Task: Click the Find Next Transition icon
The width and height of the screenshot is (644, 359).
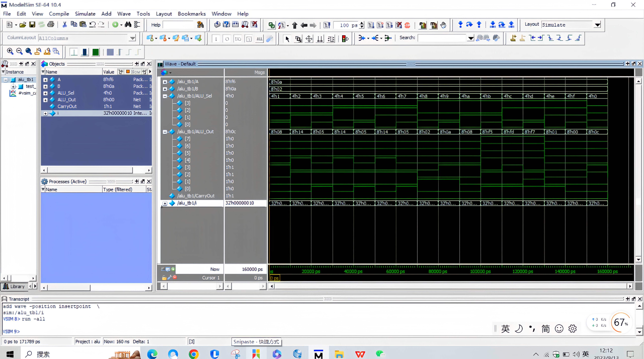Action: click(541, 38)
